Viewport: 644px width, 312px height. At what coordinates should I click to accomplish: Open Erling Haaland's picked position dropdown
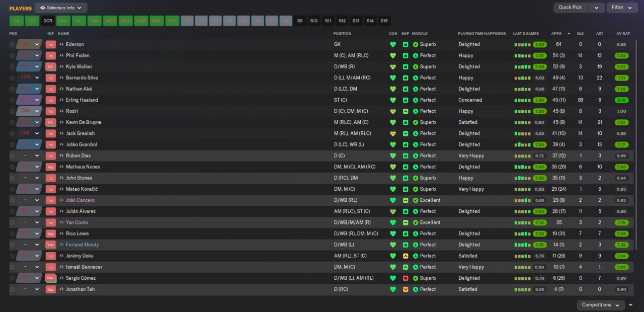29,100
